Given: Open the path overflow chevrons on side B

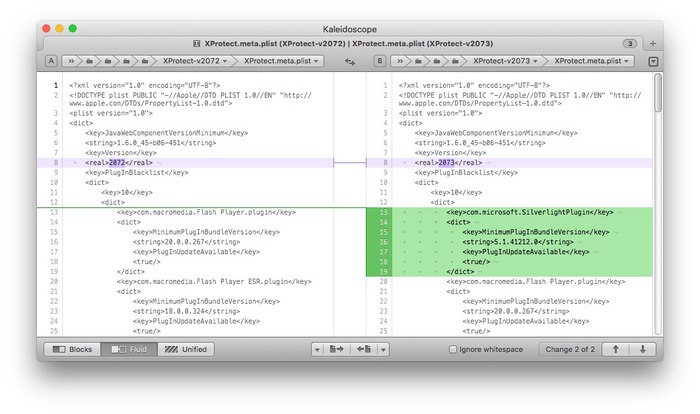Looking at the screenshot, I should pyautogui.click(x=400, y=61).
